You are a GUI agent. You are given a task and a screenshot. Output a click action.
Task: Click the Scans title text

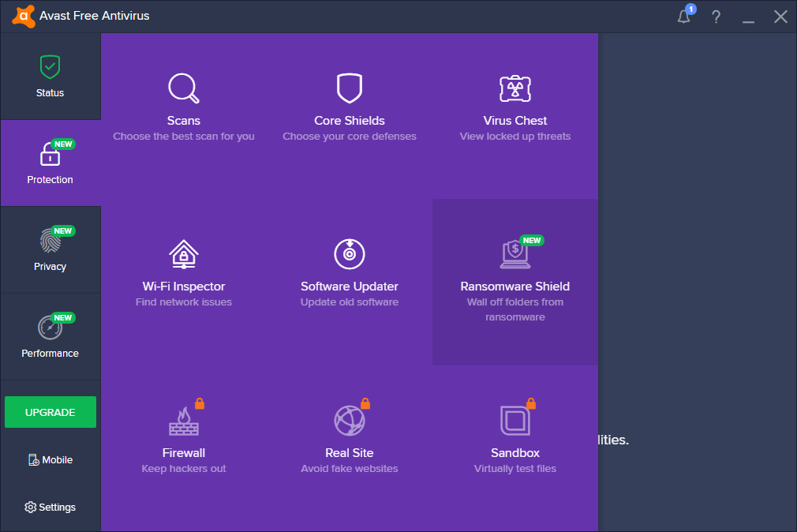click(184, 121)
